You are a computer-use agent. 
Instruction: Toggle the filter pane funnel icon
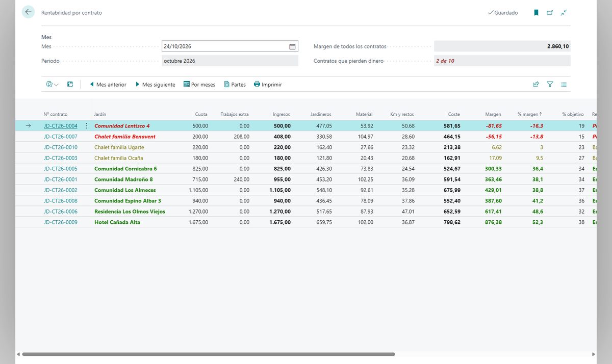click(550, 85)
